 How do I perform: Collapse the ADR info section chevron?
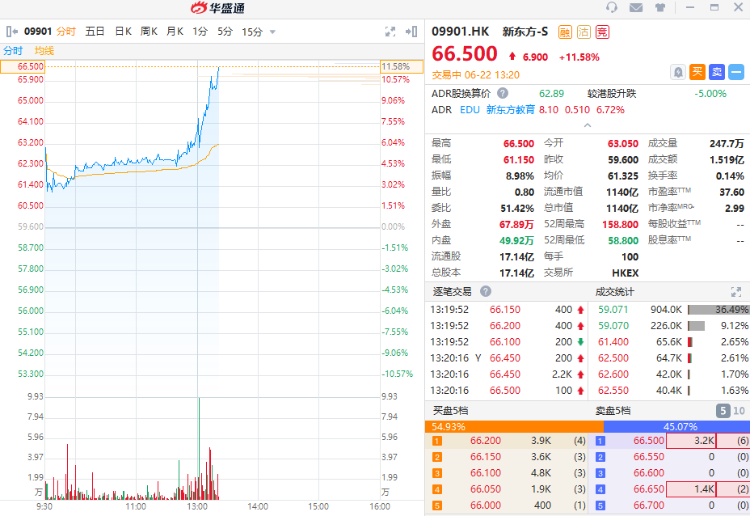(x=587, y=125)
